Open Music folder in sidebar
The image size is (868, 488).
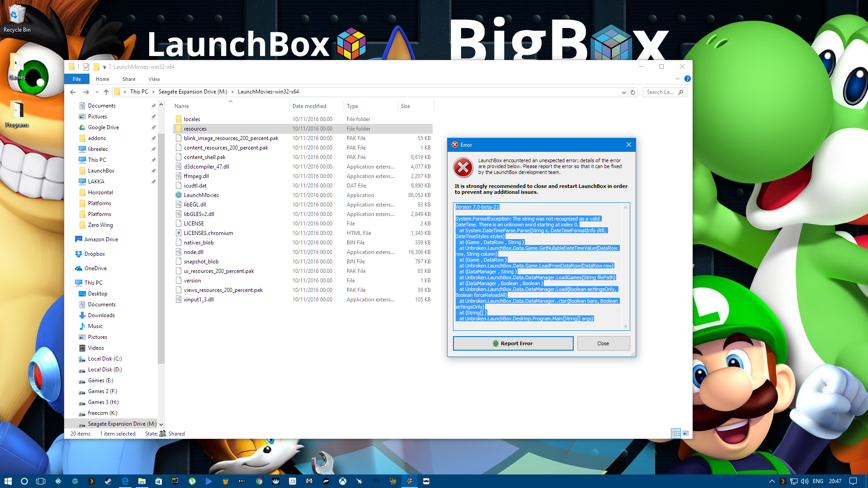[x=95, y=326]
